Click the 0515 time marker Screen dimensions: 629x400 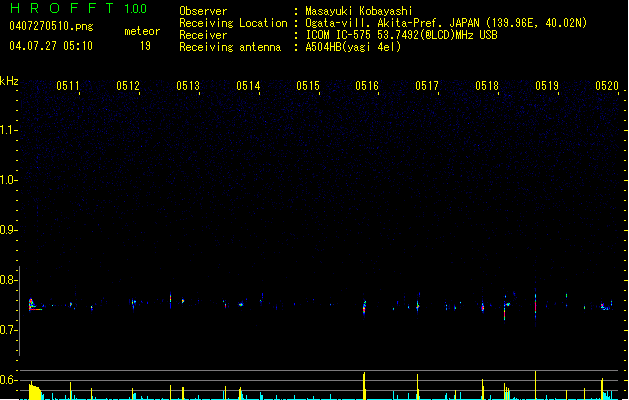tap(308, 86)
